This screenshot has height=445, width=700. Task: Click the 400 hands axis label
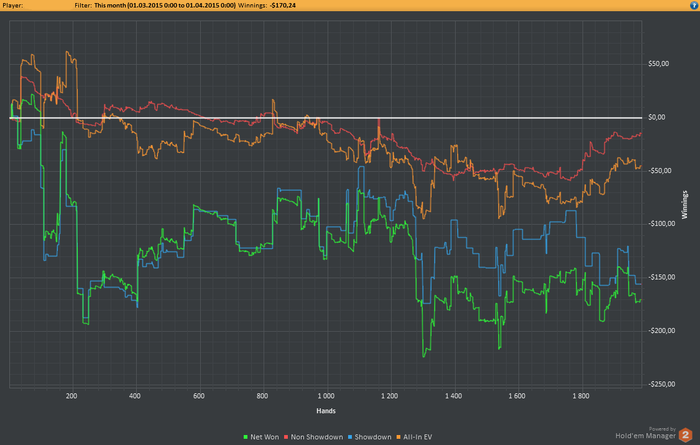(x=135, y=396)
